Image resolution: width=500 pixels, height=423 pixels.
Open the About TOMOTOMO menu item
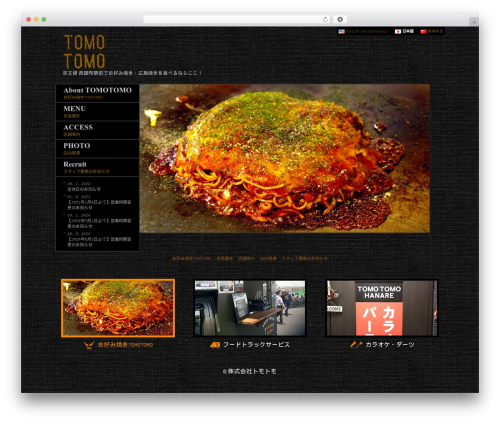tap(97, 93)
